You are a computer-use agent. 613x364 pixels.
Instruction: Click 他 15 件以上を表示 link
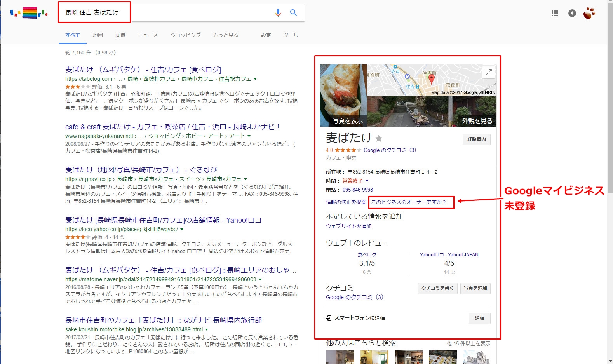(x=468, y=343)
